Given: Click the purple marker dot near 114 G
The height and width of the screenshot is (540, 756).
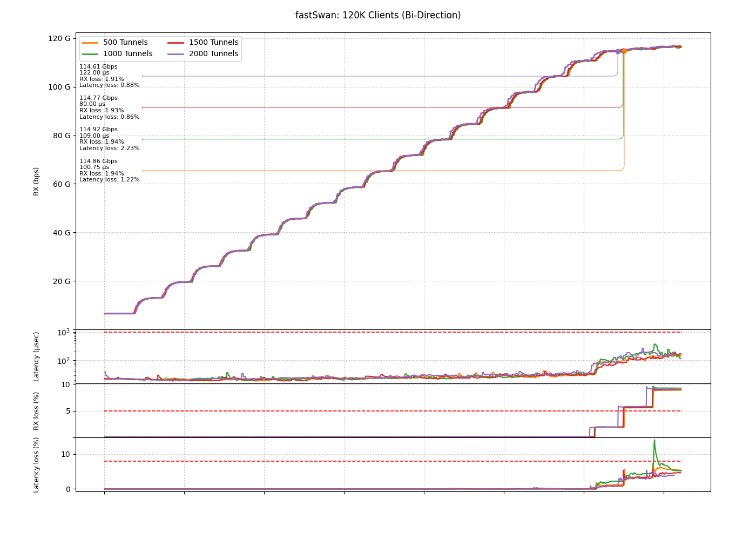Looking at the screenshot, I should click(618, 52).
